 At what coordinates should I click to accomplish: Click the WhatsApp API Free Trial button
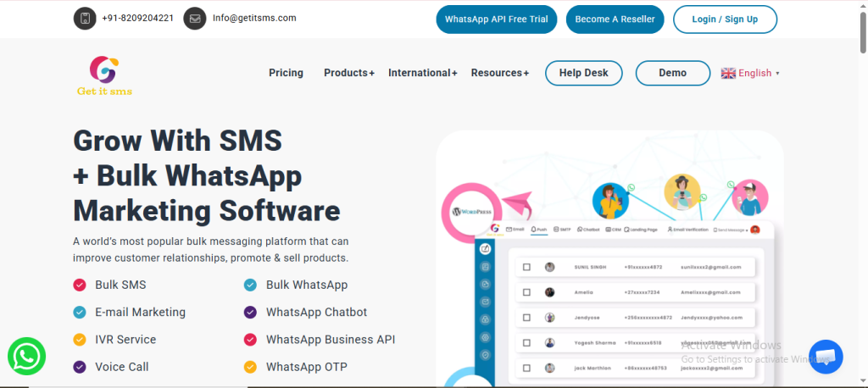(x=496, y=19)
